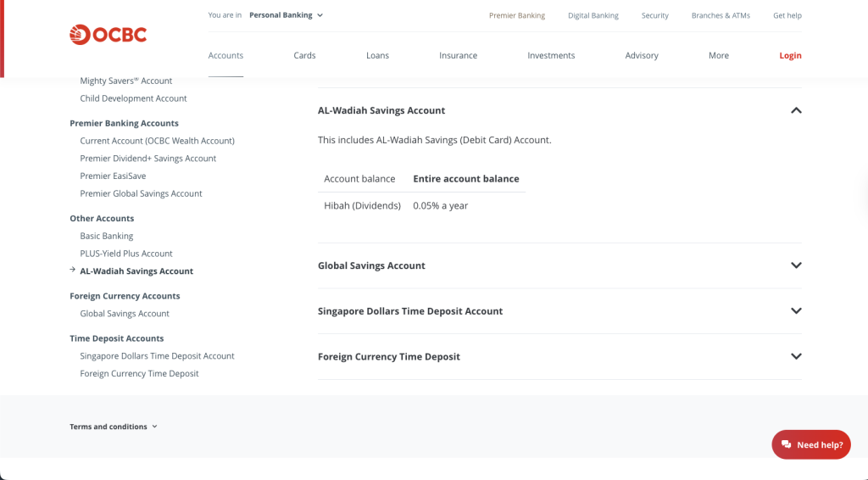Select Current Account (OCBC Wealth Account)

157,141
